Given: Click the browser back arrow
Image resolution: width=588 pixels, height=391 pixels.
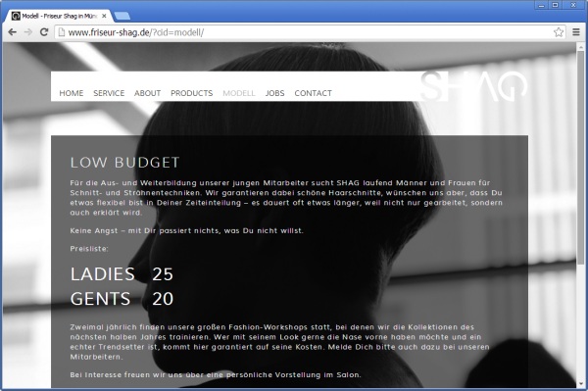Looking at the screenshot, I should click(12, 32).
